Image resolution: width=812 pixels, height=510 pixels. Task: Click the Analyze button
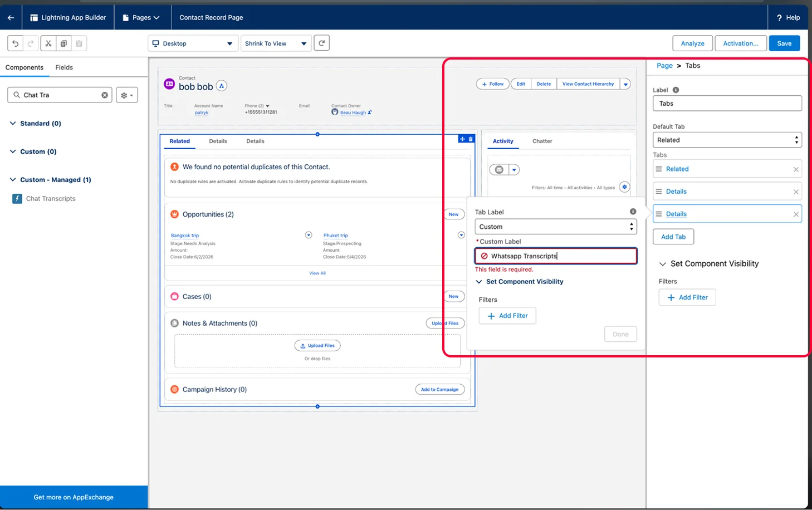(x=692, y=43)
